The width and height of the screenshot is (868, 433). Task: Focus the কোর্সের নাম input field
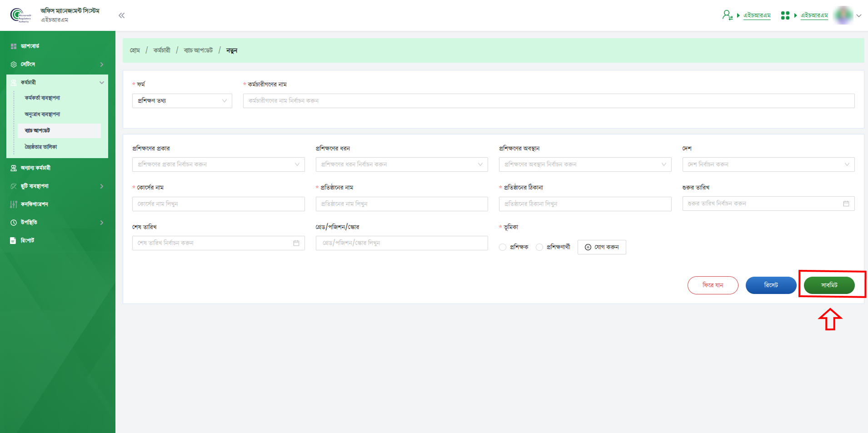coord(219,204)
